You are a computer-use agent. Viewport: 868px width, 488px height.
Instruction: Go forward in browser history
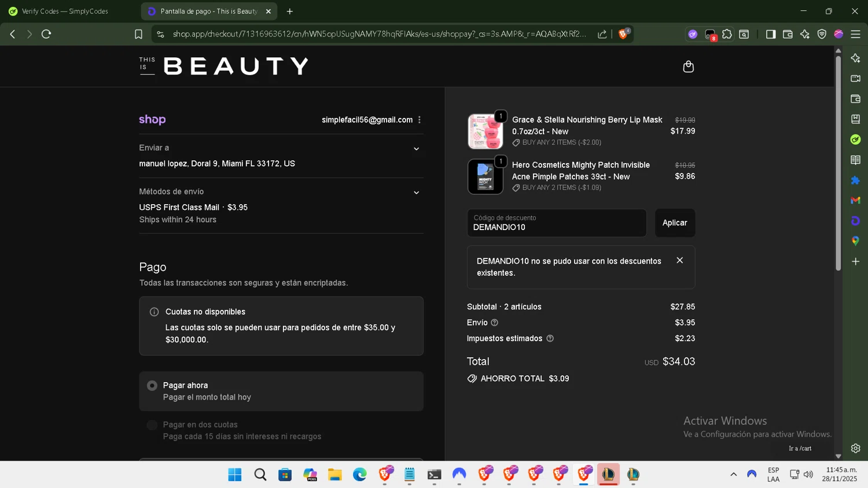(x=30, y=34)
